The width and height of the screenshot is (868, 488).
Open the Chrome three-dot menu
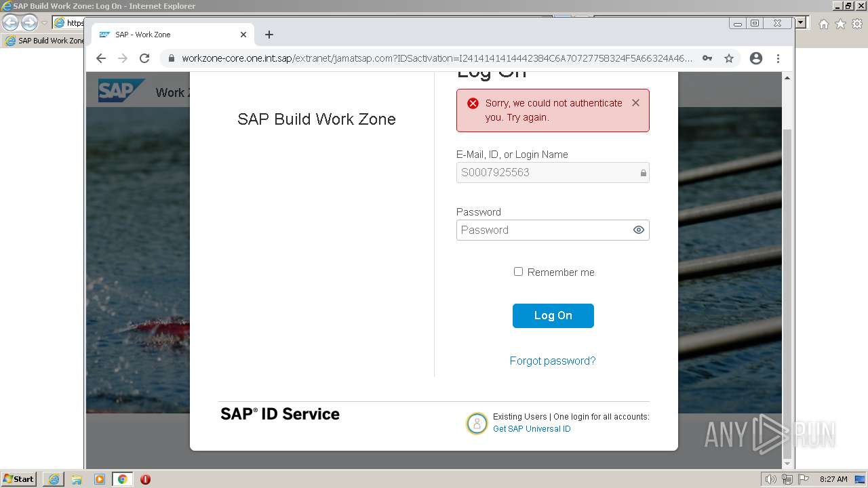(x=778, y=58)
